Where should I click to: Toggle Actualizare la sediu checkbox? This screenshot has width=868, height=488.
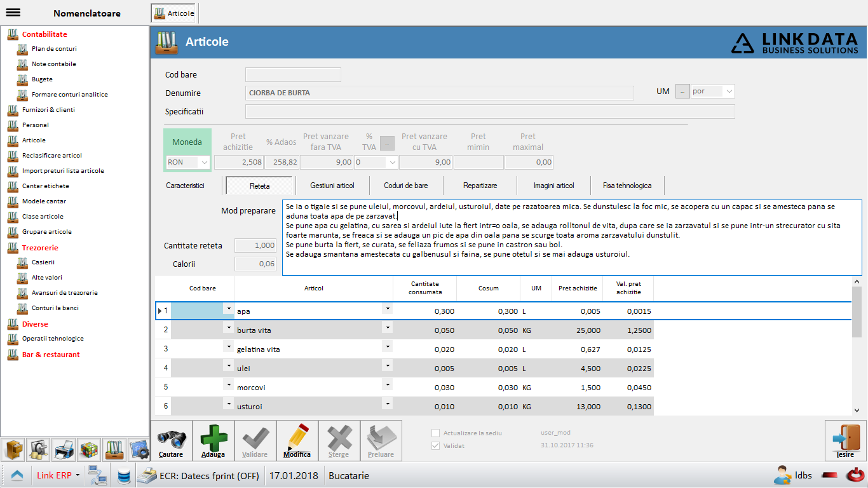tap(435, 433)
